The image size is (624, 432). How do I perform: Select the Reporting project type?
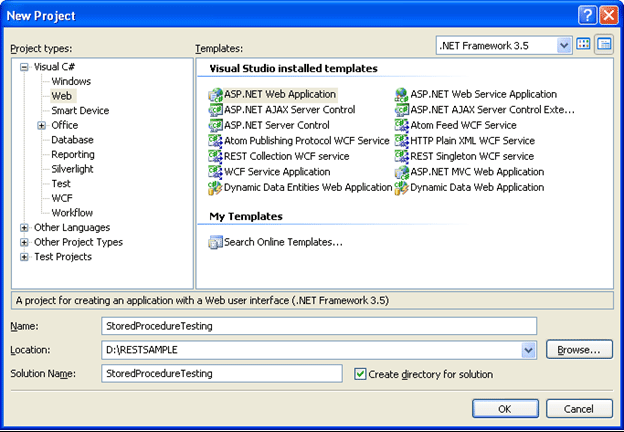pos(73,154)
